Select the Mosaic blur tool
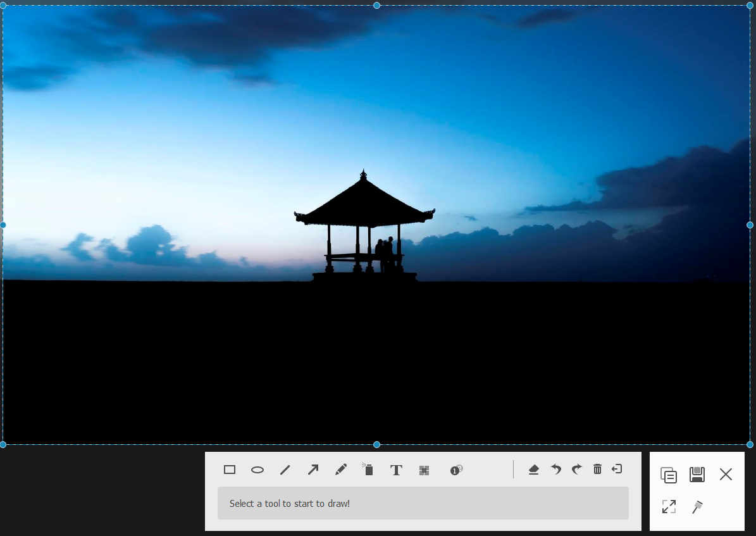 click(424, 470)
